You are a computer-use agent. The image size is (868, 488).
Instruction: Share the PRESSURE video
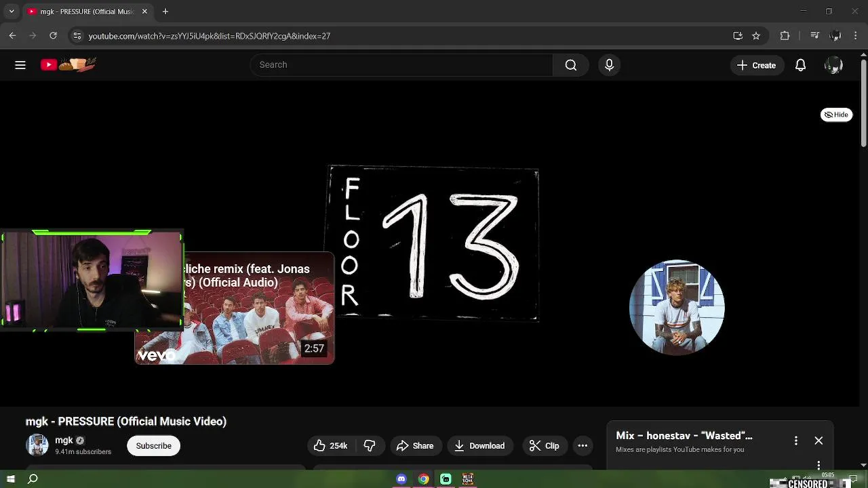[x=415, y=445]
